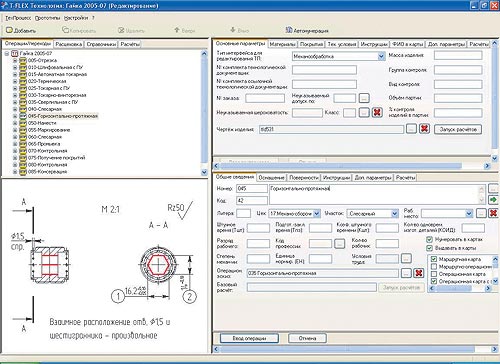Expand the 085-Консервация node
This screenshot has height=364, width=500.
click(x=15, y=172)
